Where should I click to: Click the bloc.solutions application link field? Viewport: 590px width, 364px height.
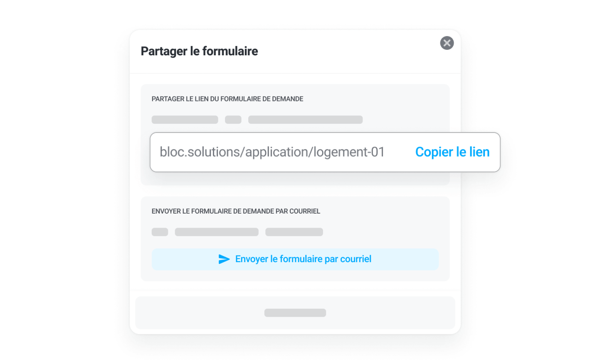(x=272, y=152)
